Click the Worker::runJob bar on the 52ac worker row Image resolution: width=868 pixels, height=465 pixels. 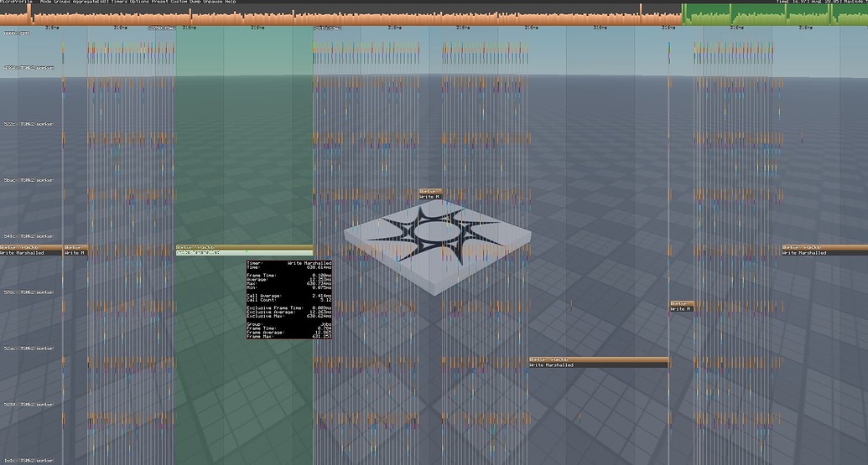(599, 359)
